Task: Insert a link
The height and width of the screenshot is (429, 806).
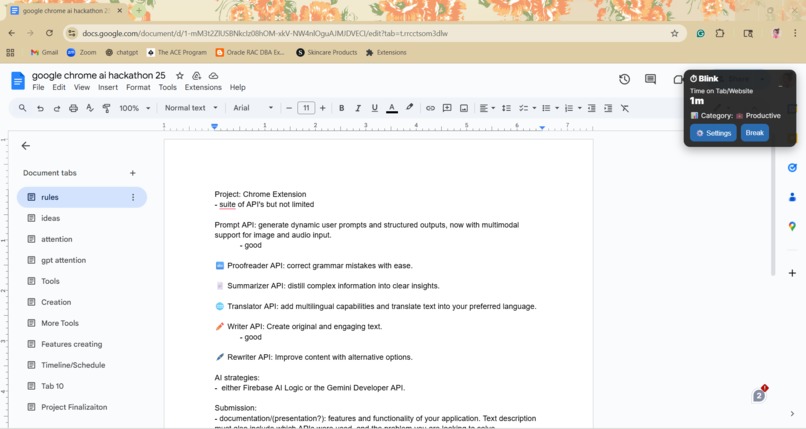Action: pos(430,108)
